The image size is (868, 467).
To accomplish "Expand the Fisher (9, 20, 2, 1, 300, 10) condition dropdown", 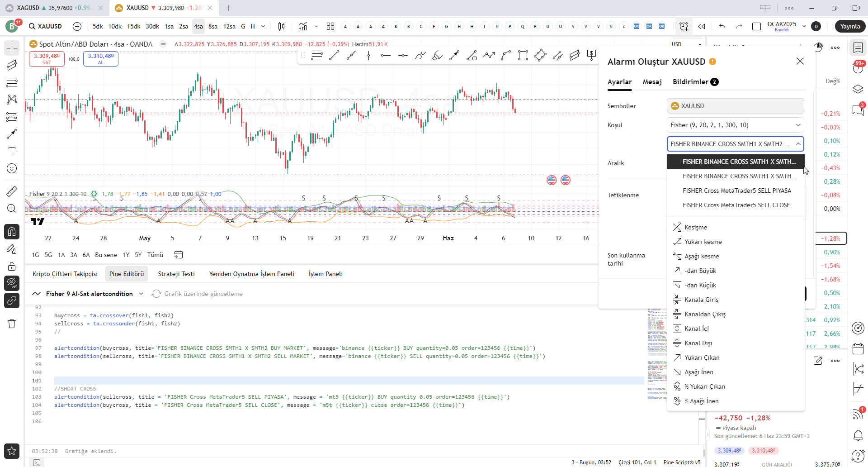I will coord(735,125).
